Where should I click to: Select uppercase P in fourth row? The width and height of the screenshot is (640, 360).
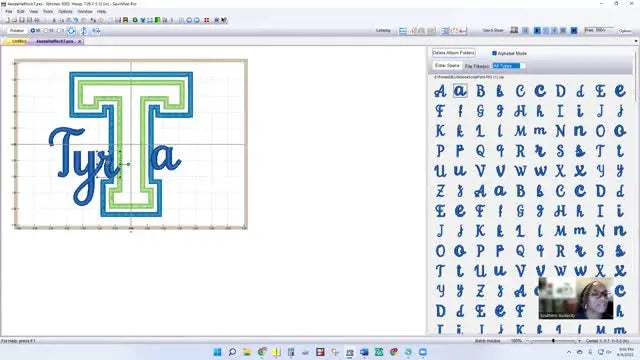click(x=440, y=151)
